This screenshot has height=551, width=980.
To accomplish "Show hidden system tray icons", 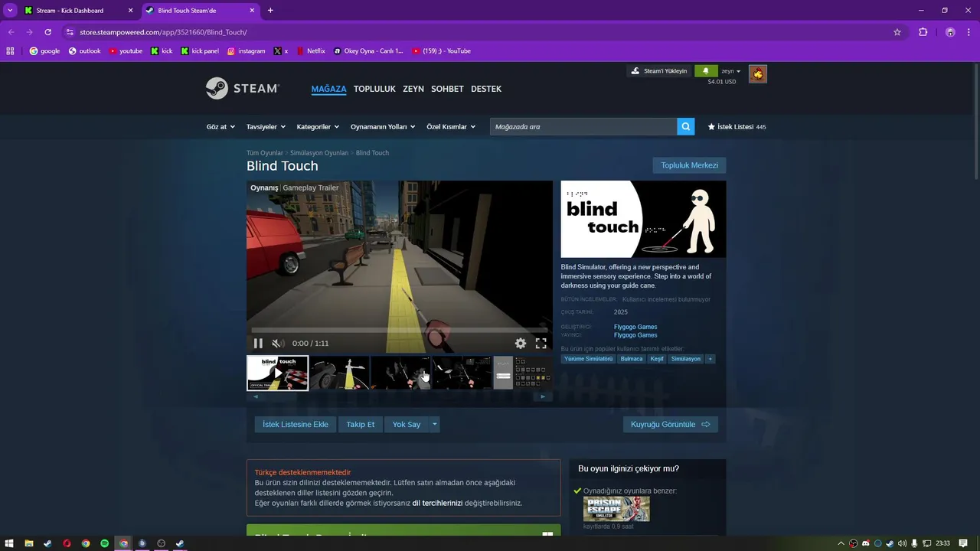I will click(841, 543).
